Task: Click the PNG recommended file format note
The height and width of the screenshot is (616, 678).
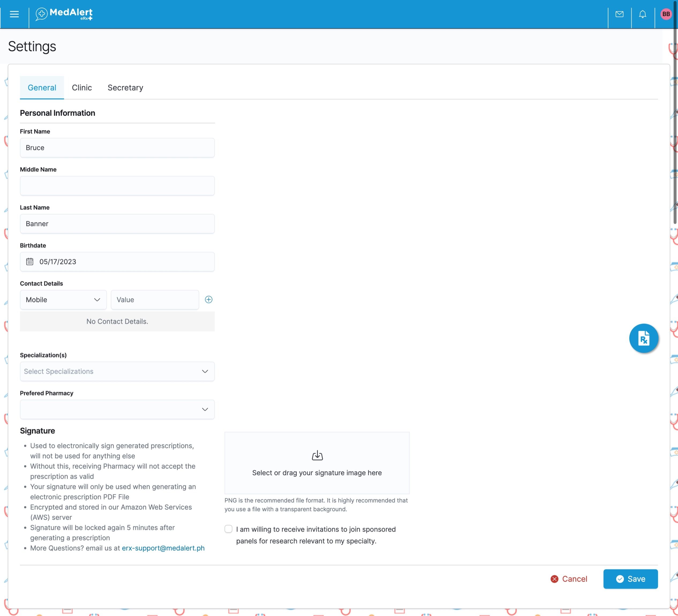Action: pyautogui.click(x=316, y=505)
